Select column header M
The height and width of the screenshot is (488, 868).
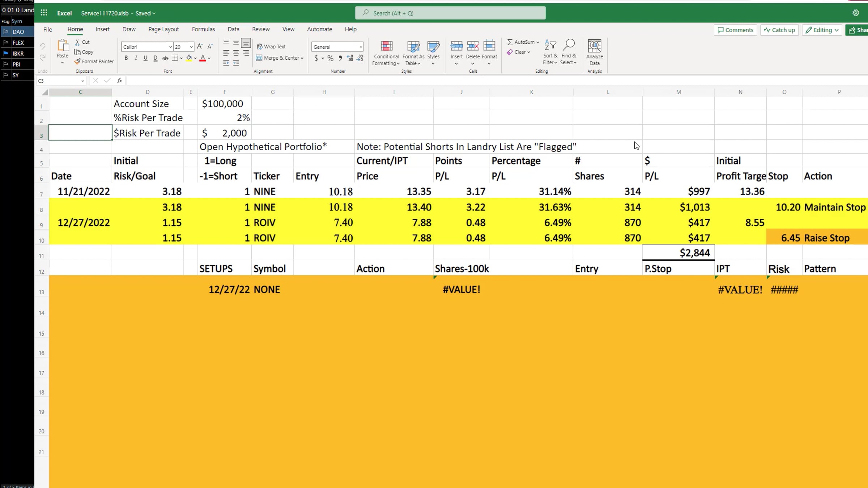pos(678,92)
